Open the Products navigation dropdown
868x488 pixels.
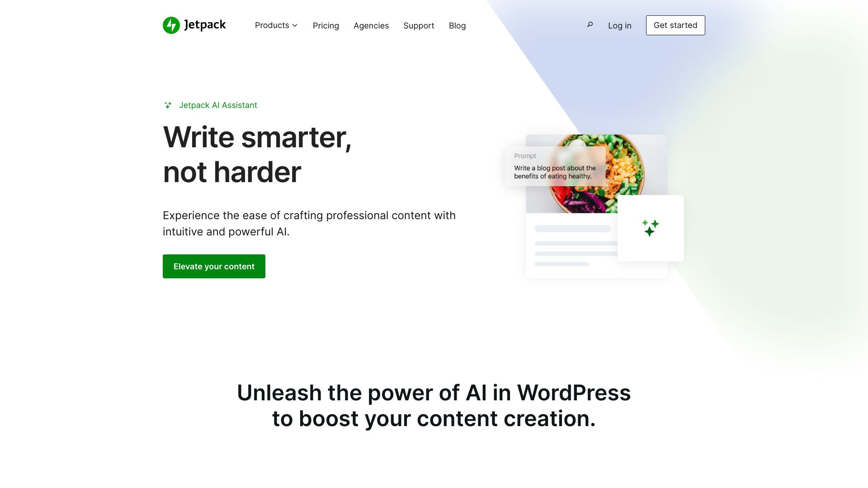tap(276, 25)
